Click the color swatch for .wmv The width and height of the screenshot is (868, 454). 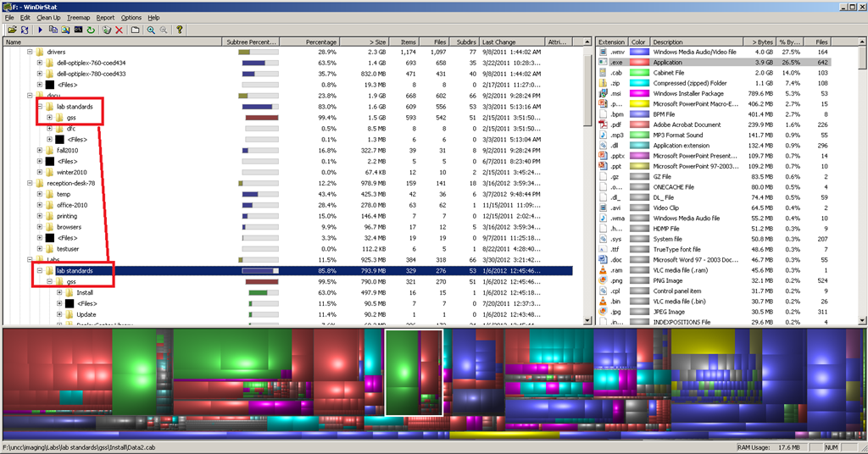[x=638, y=53]
